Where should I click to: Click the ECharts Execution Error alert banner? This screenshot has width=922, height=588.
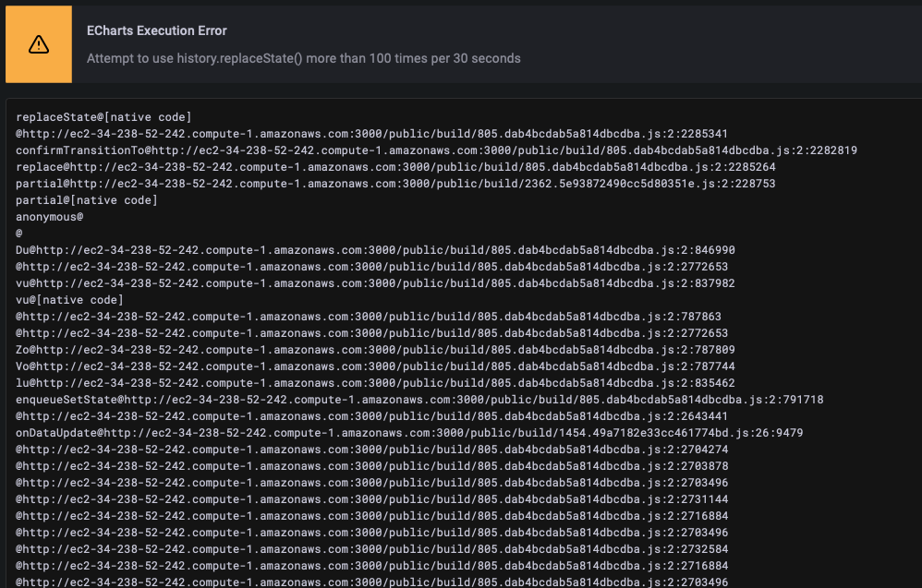[x=462, y=42]
